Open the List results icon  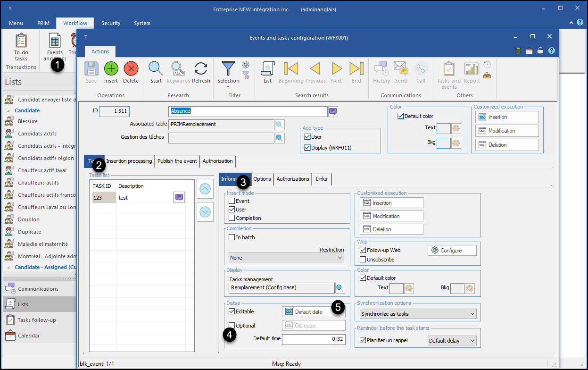tap(268, 69)
